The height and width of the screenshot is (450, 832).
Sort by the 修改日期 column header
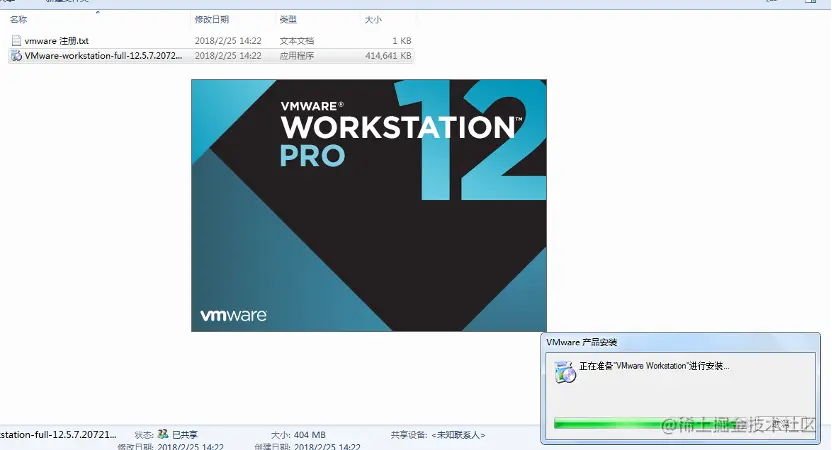point(212,20)
